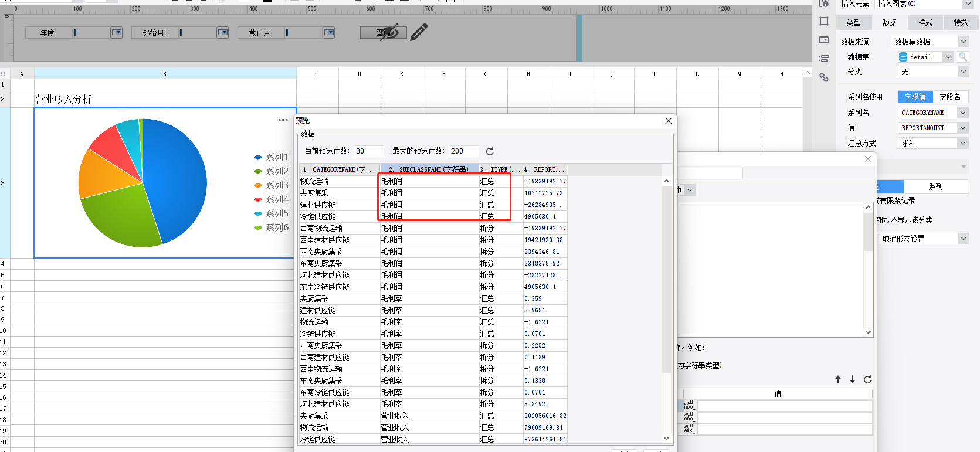Click the magnifier to preview dataset detail

(963, 57)
